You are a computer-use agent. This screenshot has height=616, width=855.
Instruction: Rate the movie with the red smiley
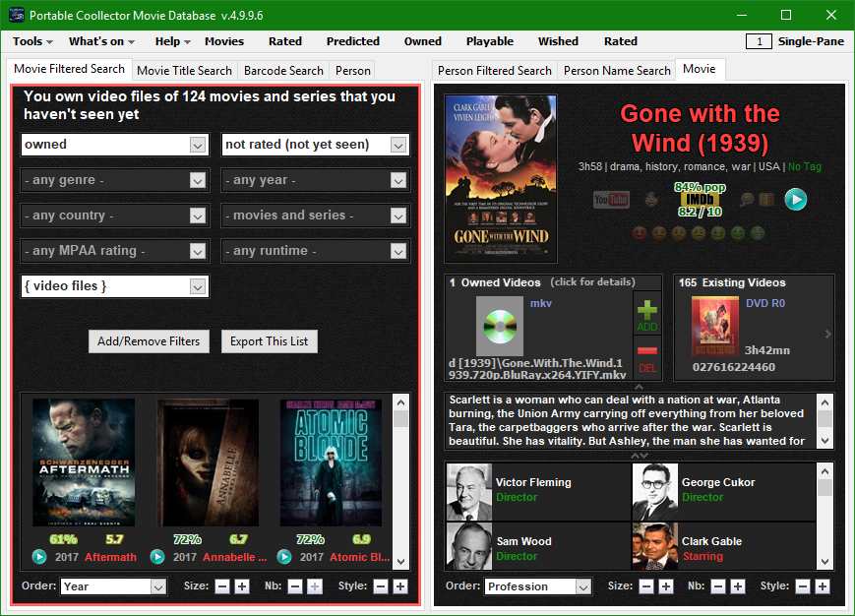coord(640,233)
